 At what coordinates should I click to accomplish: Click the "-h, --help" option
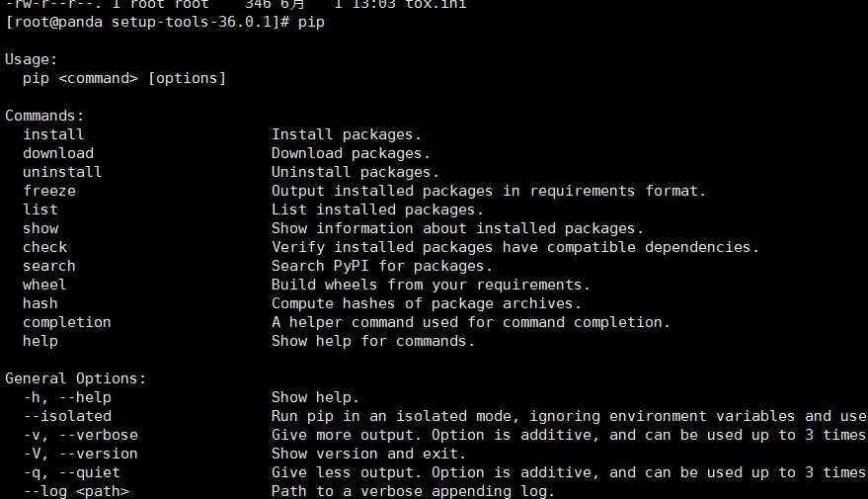tap(67, 397)
